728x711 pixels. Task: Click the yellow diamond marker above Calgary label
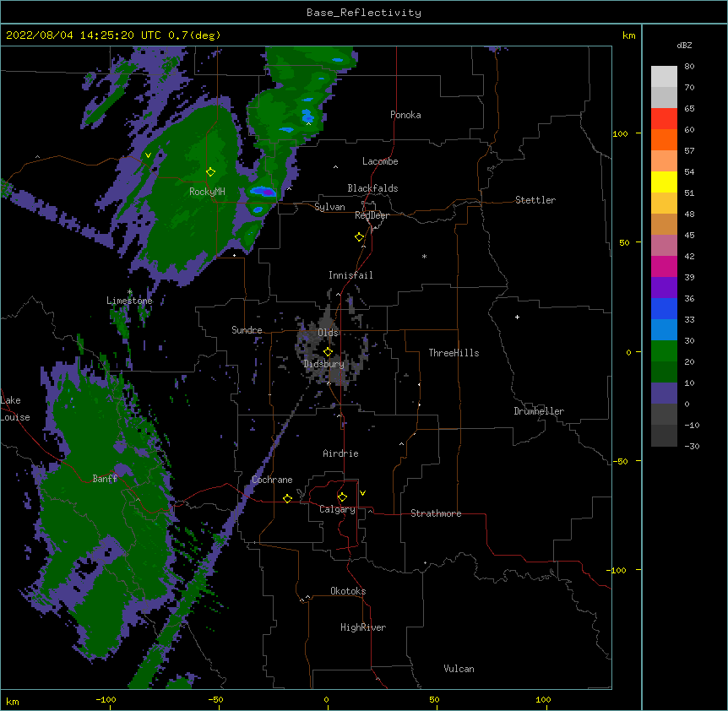point(342,497)
